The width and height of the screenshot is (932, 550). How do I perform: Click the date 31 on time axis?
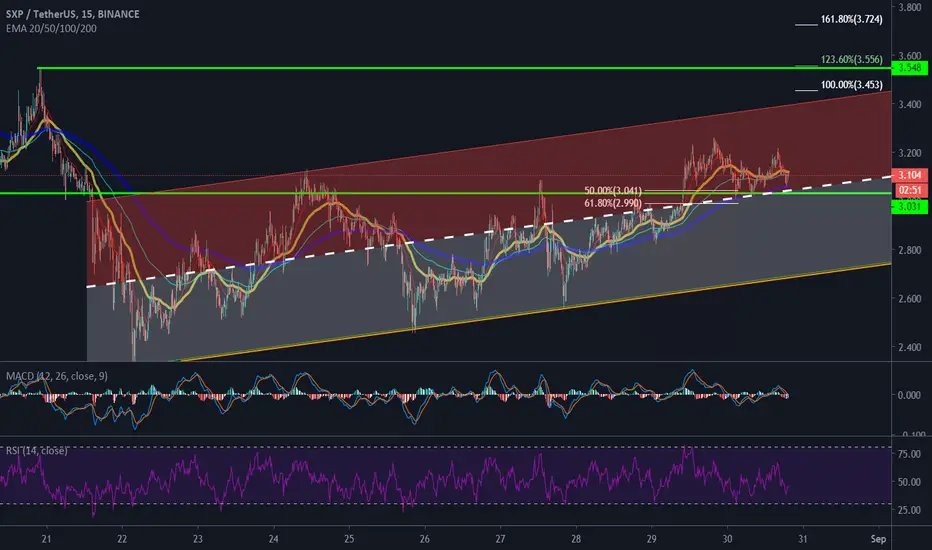pyautogui.click(x=803, y=539)
